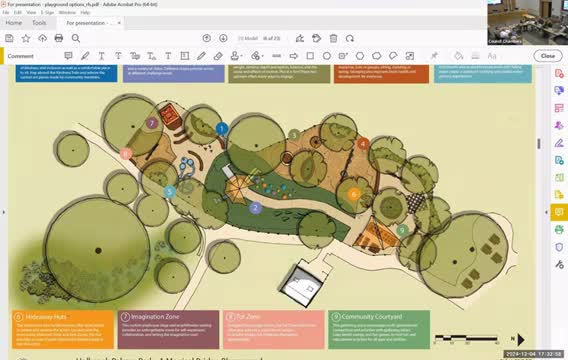Select the cloud shape tool
This screenshot has height=360, width=568.
(376, 56)
